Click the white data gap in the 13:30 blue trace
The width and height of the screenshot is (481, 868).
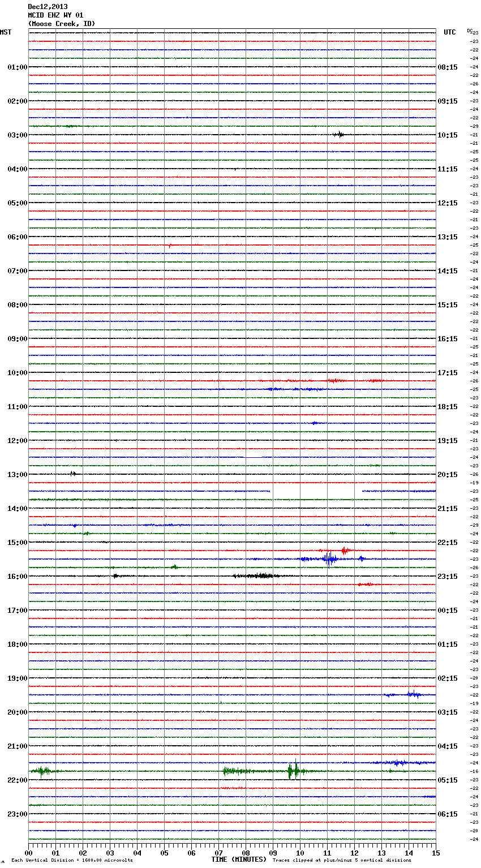pyautogui.click(x=316, y=491)
